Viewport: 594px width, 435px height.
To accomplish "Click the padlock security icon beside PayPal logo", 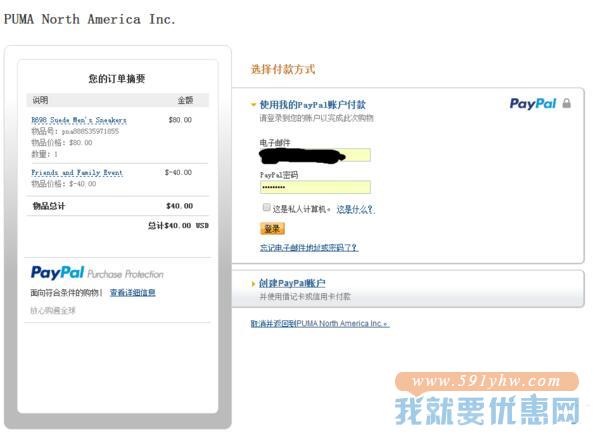I will (x=566, y=103).
